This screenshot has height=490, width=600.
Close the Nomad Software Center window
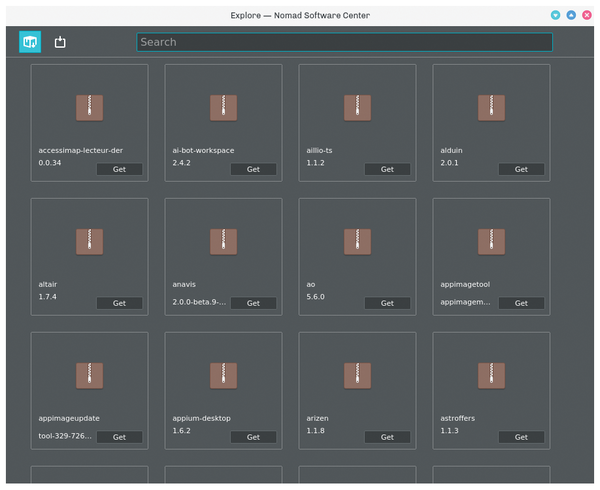pyautogui.click(x=587, y=15)
